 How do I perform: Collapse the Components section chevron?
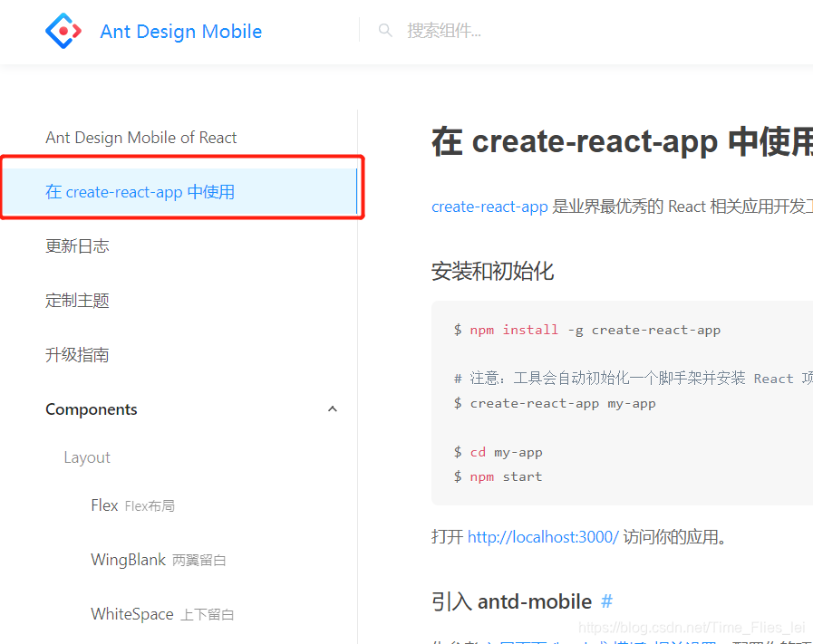point(333,409)
